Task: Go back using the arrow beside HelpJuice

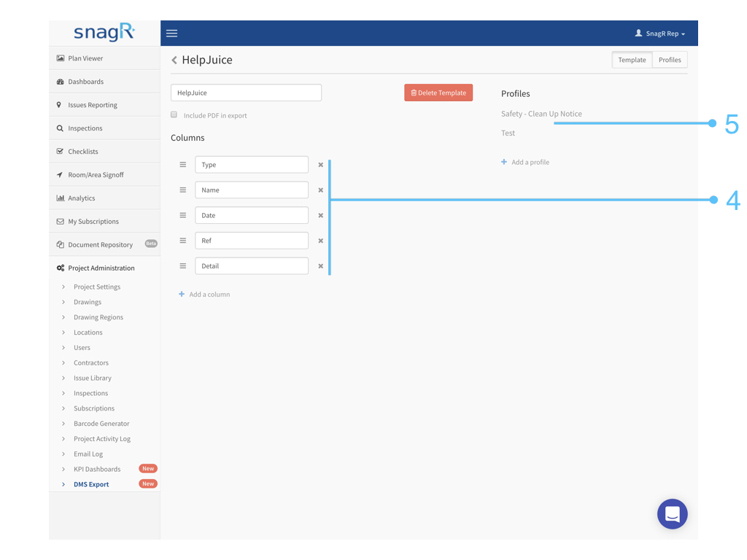Action: click(x=174, y=60)
